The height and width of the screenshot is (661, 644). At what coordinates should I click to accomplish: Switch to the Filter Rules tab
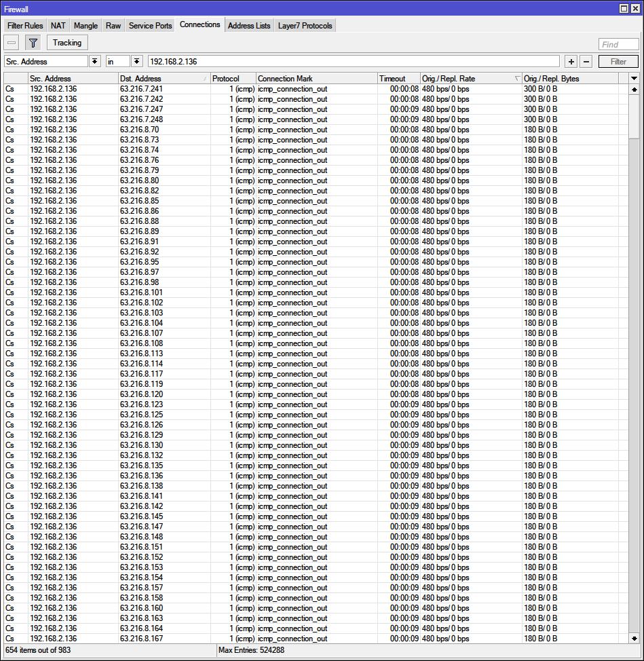[x=25, y=26]
